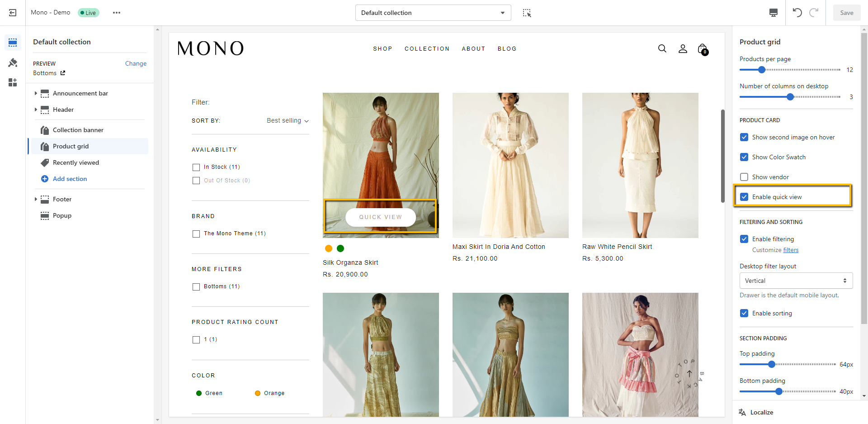The image size is (868, 424).
Task: Open the Desktop filter layout Vertical dropdown
Action: click(796, 281)
